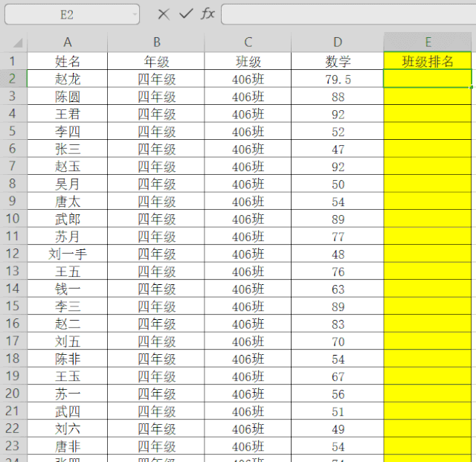This screenshot has height=462, width=476.
Task: Click the cell containing 79.5
Action: coord(338,78)
